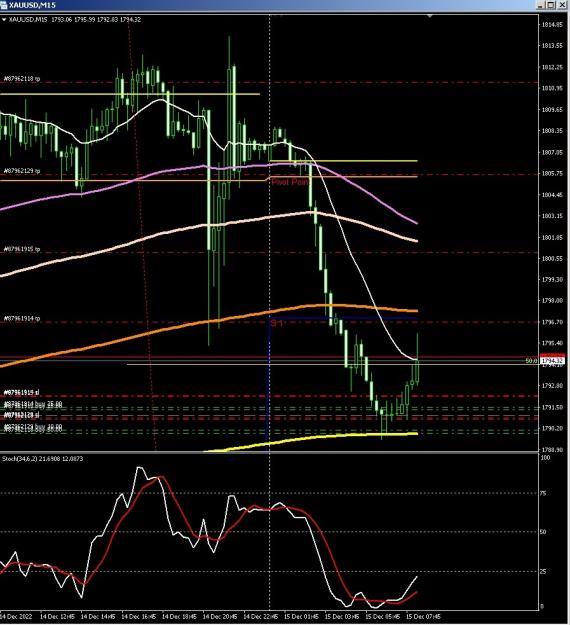Maximize the XAUUSD,M15 chart window
The width and height of the screenshot is (570, 625).
click(x=551, y=5)
